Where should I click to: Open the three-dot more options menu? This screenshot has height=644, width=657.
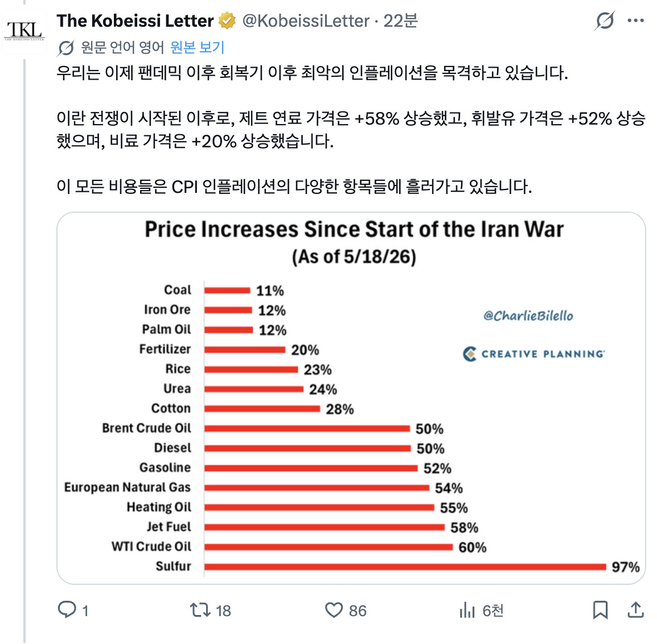(635, 20)
